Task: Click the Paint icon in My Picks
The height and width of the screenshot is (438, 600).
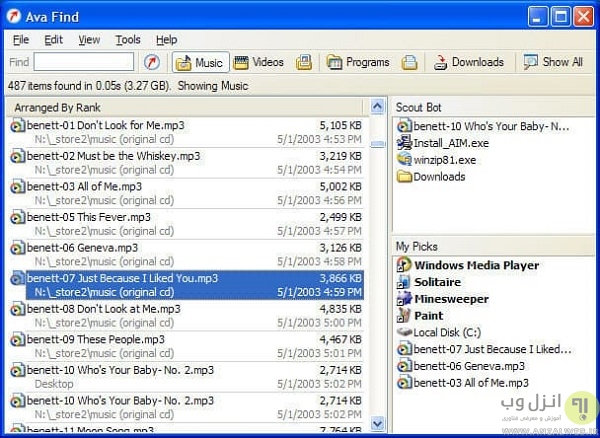Action: pos(404,316)
